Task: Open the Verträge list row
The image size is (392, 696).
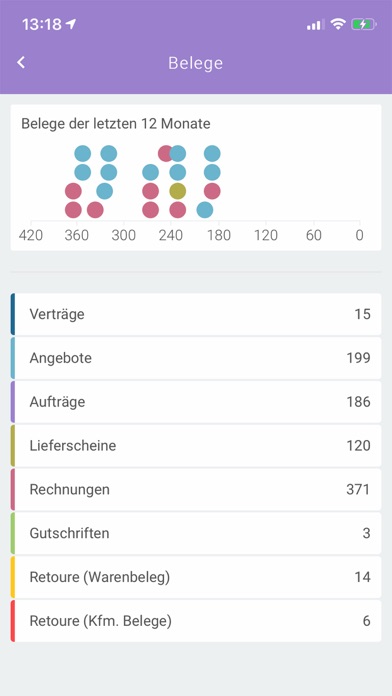Action: point(196,314)
